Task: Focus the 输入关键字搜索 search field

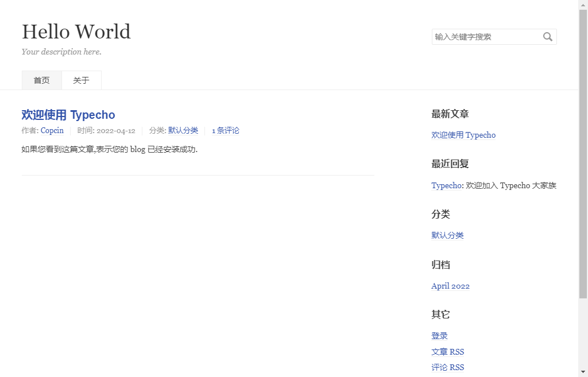Action: pos(494,37)
